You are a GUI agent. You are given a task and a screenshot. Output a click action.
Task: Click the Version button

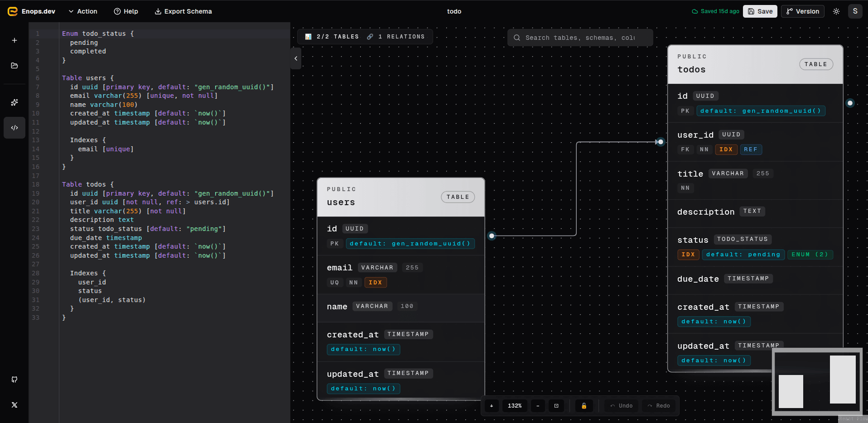pyautogui.click(x=803, y=11)
